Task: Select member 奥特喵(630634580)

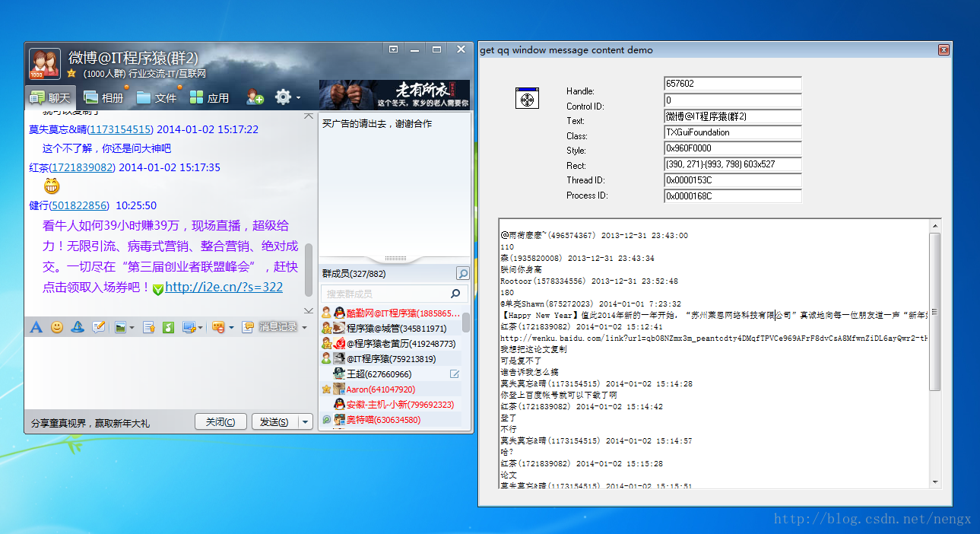Action: pyautogui.click(x=391, y=419)
